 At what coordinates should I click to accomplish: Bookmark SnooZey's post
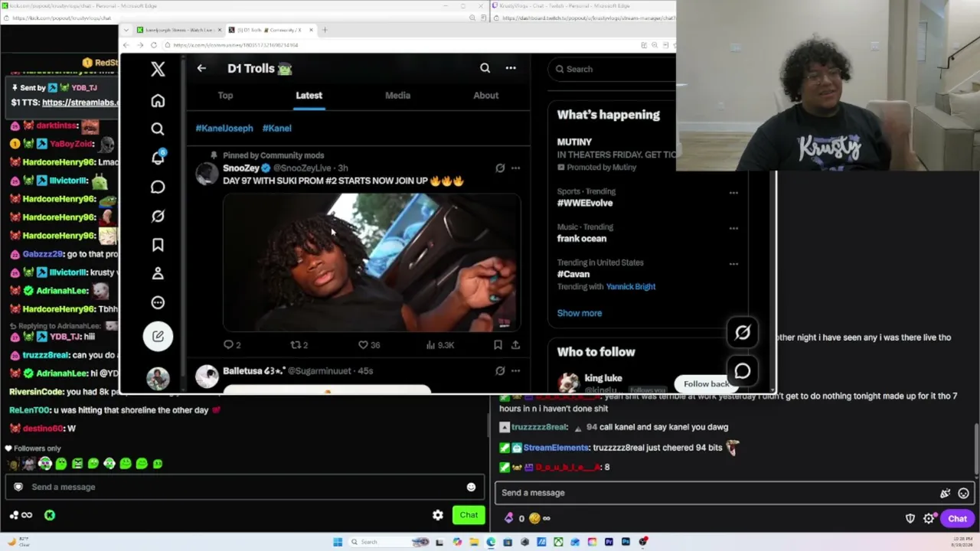498,345
